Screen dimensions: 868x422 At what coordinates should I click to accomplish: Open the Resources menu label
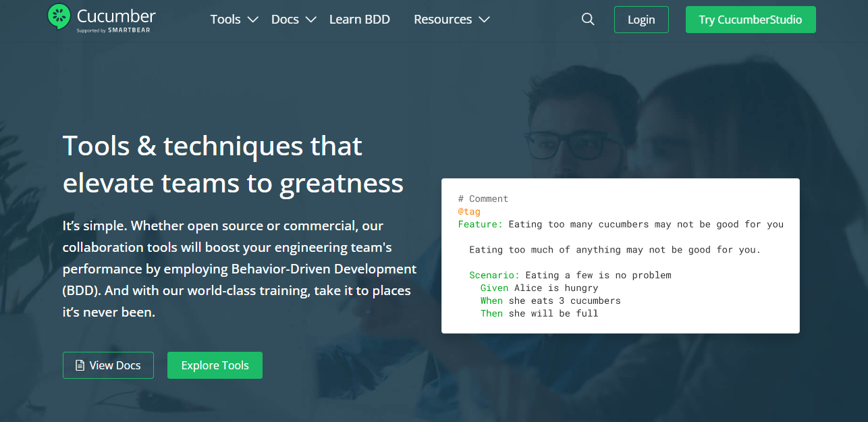[x=443, y=20]
